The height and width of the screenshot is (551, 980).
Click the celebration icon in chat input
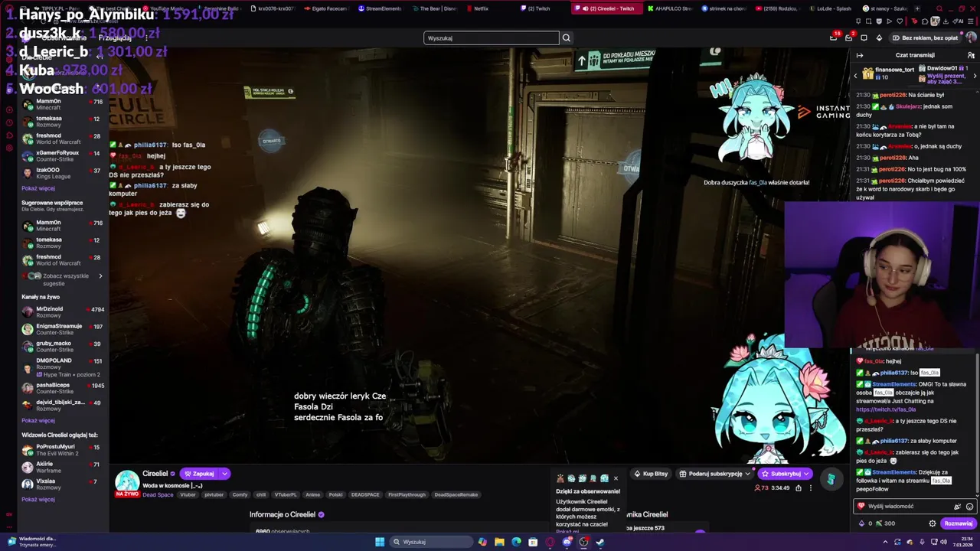957,507
